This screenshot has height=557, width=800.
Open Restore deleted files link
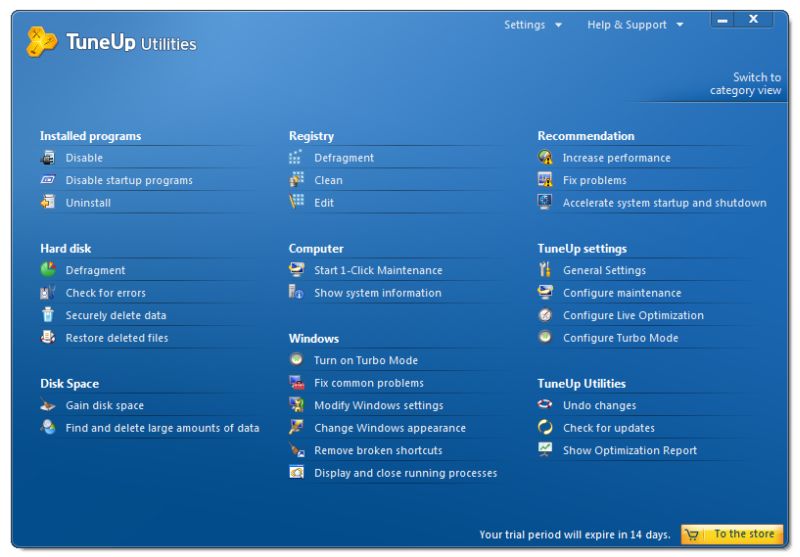click(117, 338)
